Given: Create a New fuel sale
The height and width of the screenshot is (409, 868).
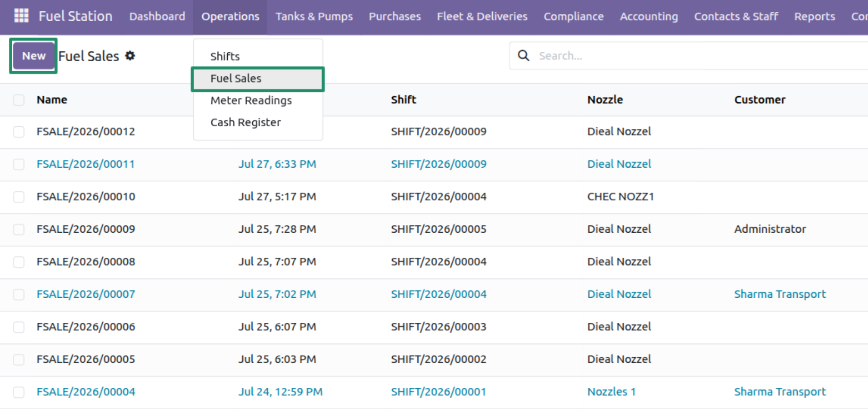Looking at the screenshot, I should (x=33, y=56).
